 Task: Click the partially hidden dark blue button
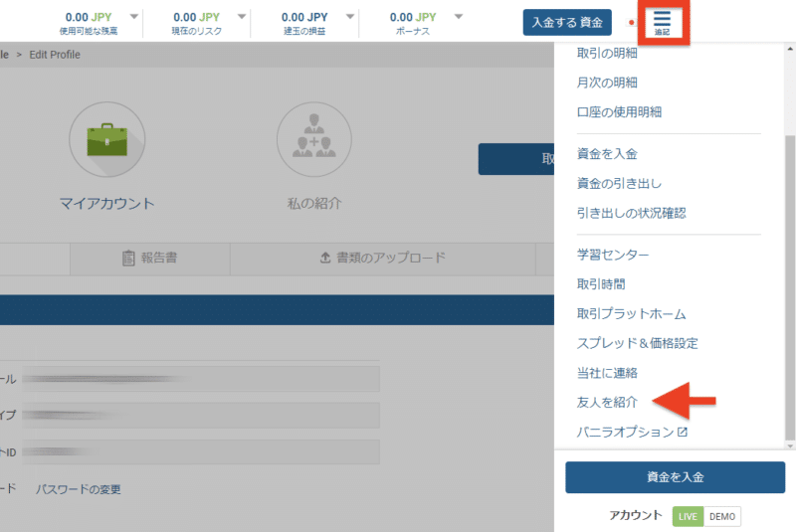tap(516, 159)
